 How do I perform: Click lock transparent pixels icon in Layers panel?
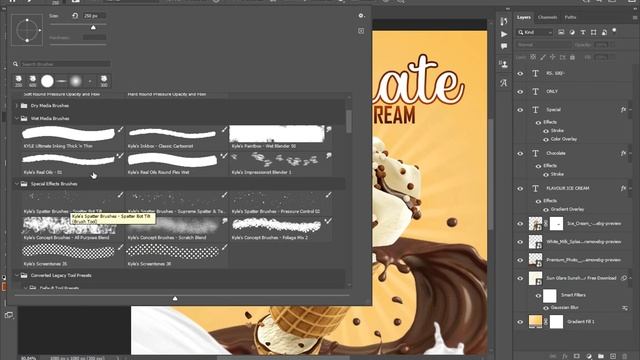(533, 58)
